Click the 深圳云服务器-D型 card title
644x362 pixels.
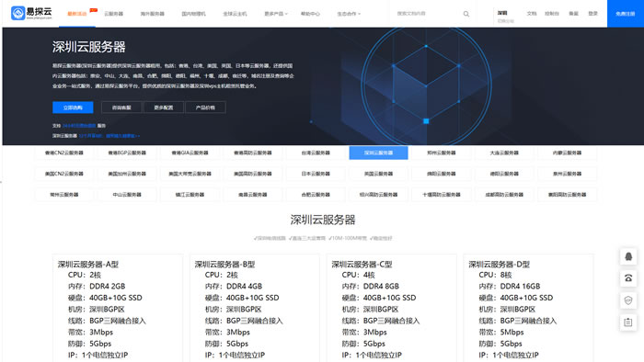[x=499, y=265]
